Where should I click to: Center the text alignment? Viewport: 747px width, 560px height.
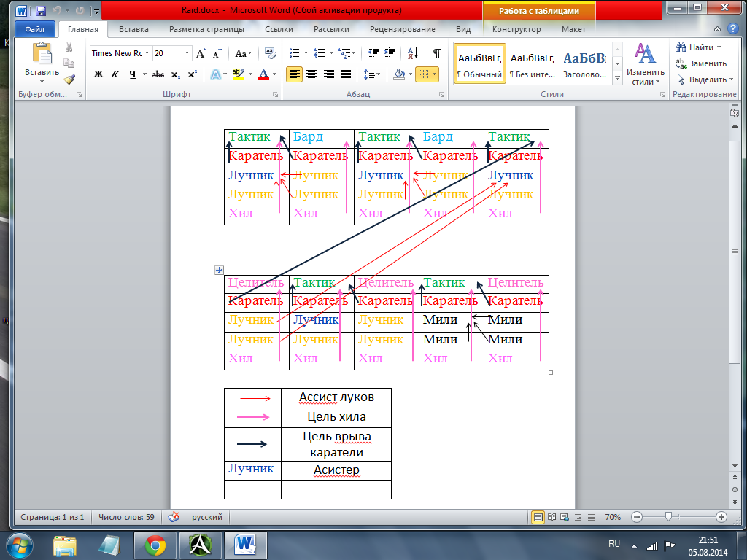[x=311, y=74]
